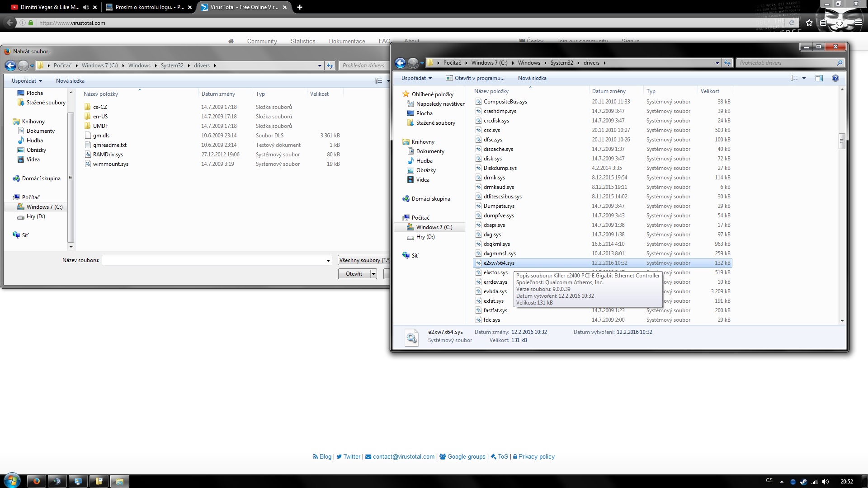The image size is (868, 488).
Task: Open recent locations arrow in Nahrát soubor dialog
Action: 32,66
